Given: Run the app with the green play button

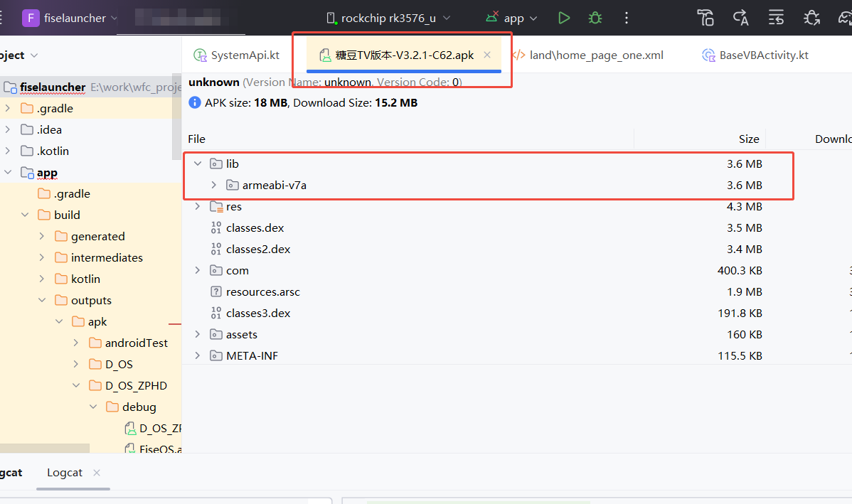Looking at the screenshot, I should click(x=564, y=18).
